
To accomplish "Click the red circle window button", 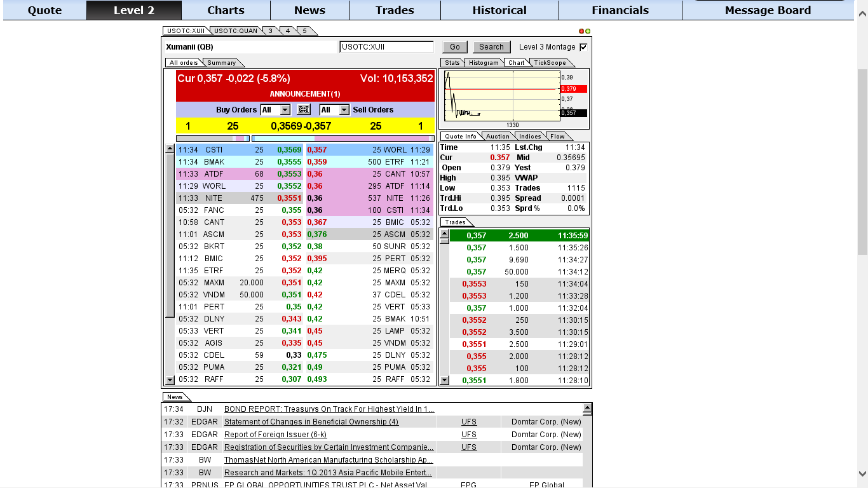I will [581, 31].
